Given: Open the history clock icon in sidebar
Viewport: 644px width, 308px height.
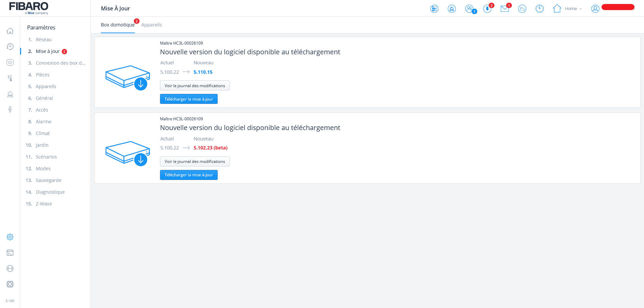Looking at the screenshot, I should (10, 47).
